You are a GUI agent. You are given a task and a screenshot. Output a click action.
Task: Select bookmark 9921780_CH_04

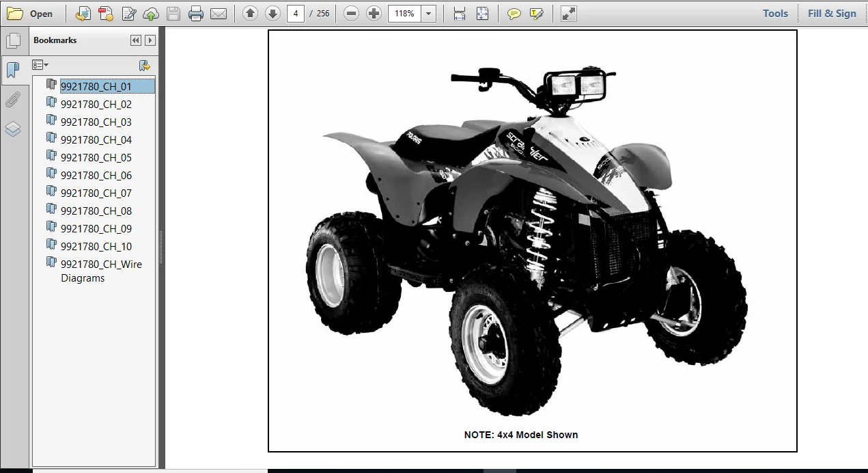pyautogui.click(x=96, y=139)
